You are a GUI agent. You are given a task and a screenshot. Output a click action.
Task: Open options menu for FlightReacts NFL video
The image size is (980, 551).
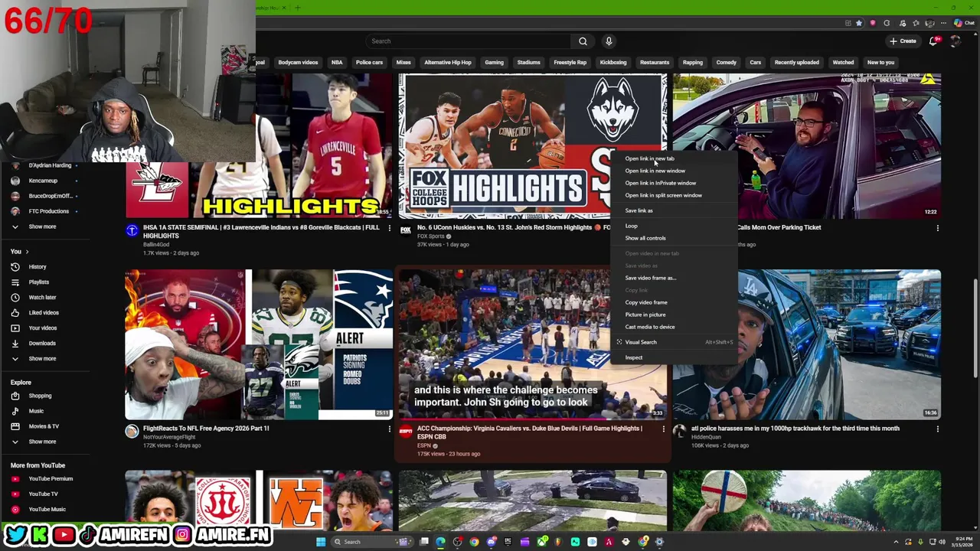coord(389,429)
